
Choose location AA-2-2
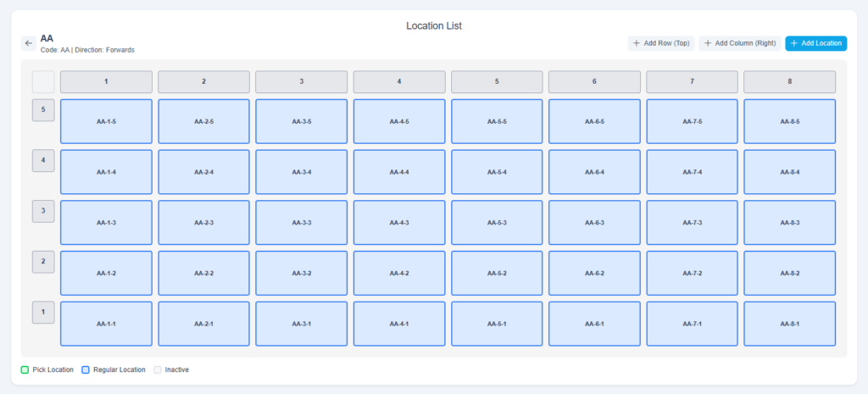(x=203, y=273)
